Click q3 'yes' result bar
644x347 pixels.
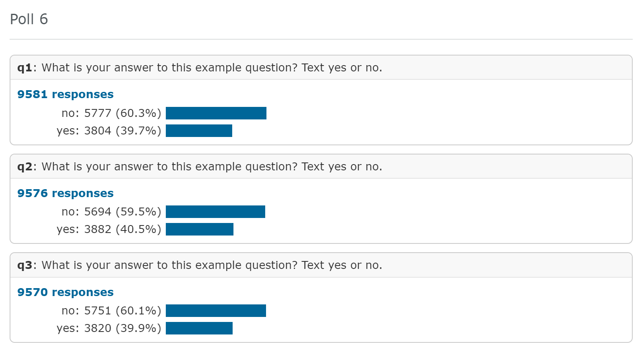click(x=199, y=328)
